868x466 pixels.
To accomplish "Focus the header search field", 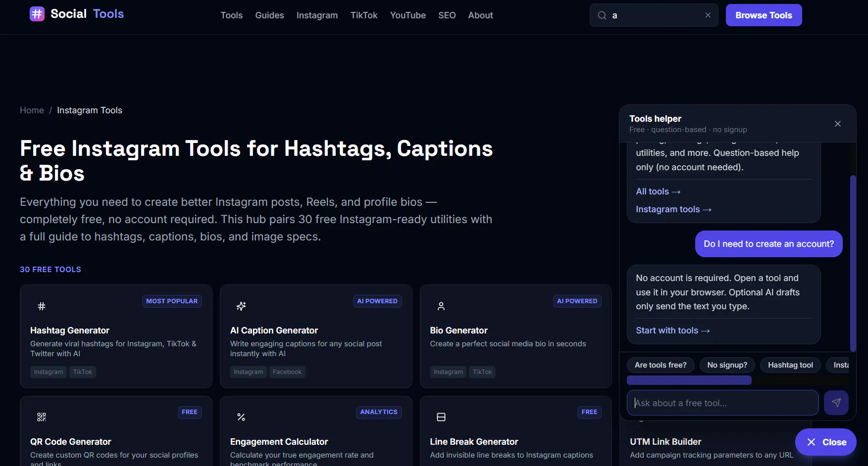I will (x=654, y=15).
